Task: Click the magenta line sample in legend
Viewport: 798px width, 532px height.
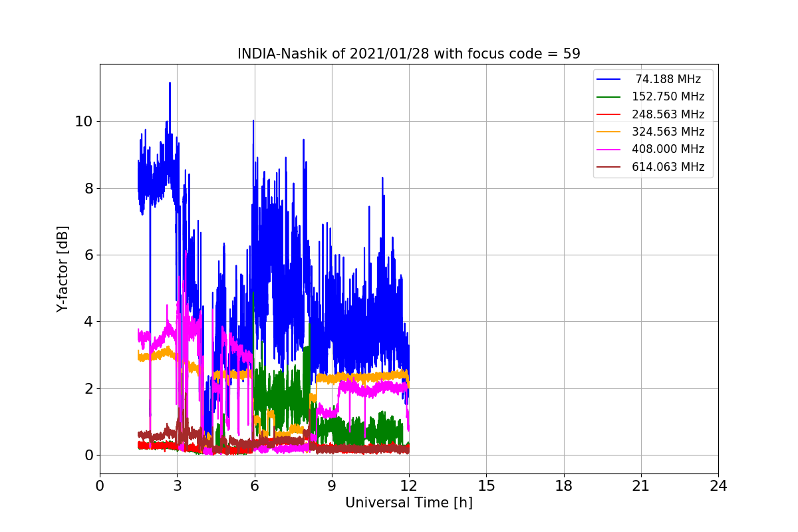Action: pos(608,149)
